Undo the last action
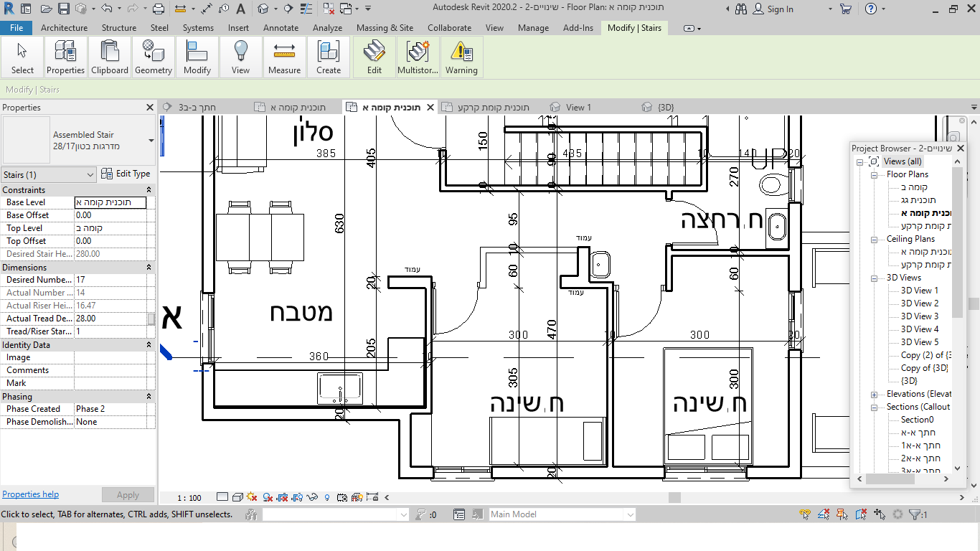Viewport: 980px width, 551px height. tap(106, 9)
